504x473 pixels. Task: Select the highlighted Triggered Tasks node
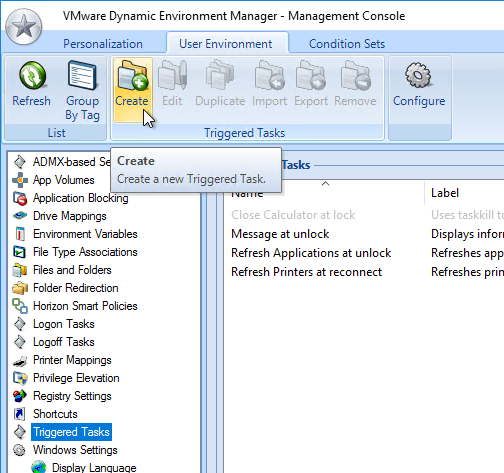pyautogui.click(x=71, y=432)
